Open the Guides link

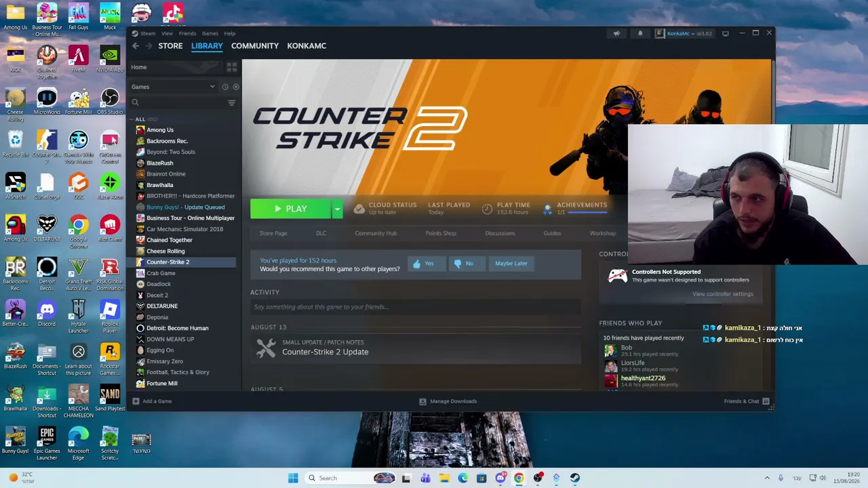tap(552, 233)
